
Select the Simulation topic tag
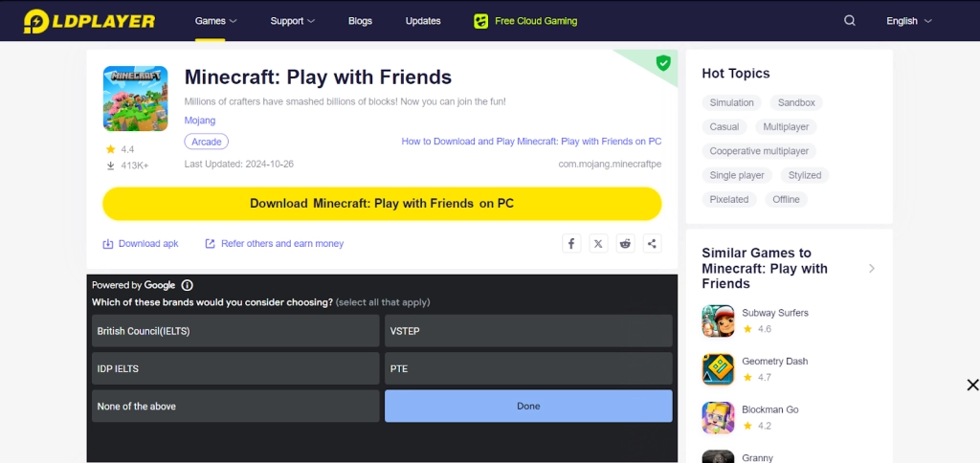click(x=732, y=102)
